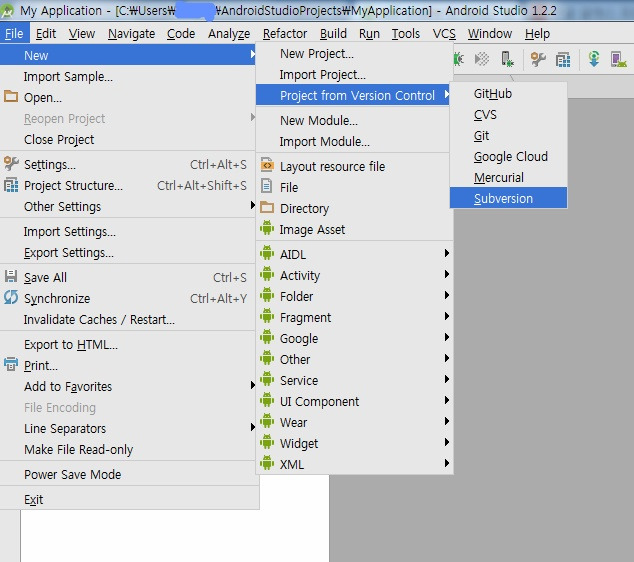634x562 pixels.
Task: Expand the XML submenu arrow
Action: point(446,463)
